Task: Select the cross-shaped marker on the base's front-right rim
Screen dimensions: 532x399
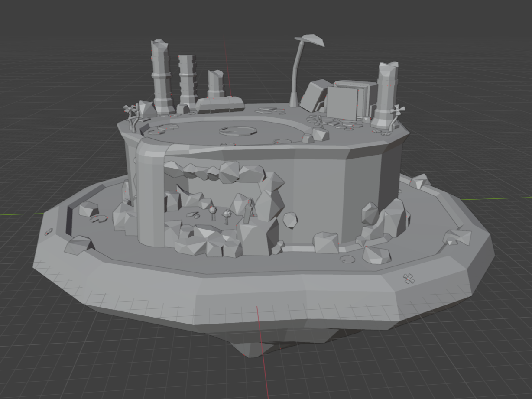Action: 409,279
